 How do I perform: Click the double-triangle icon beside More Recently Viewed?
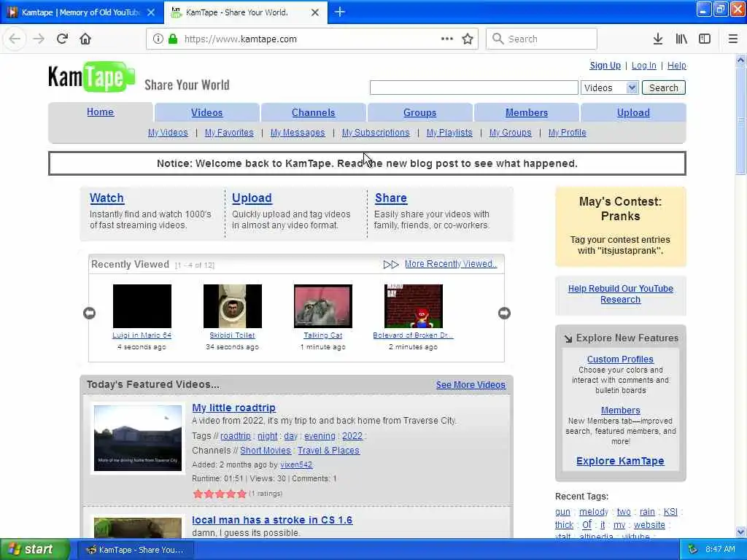click(391, 264)
